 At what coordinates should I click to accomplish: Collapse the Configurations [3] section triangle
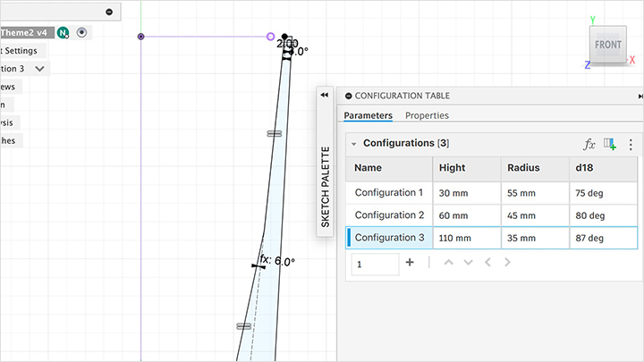(353, 144)
